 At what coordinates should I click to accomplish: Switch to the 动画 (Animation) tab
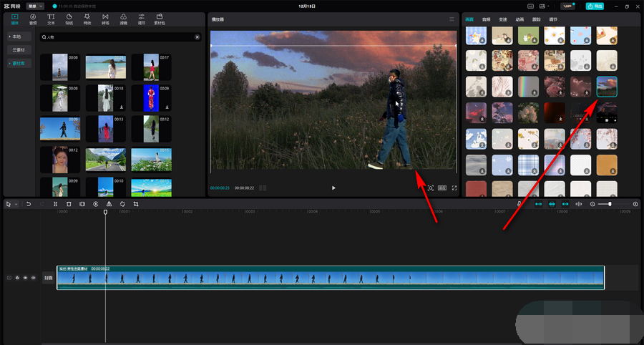pyautogui.click(x=519, y=19)
